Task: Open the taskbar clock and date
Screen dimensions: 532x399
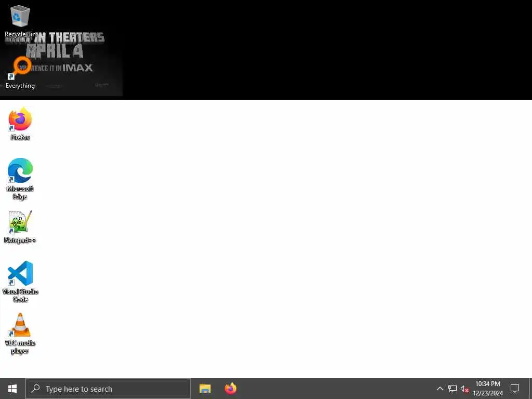Action: [487, 389]
